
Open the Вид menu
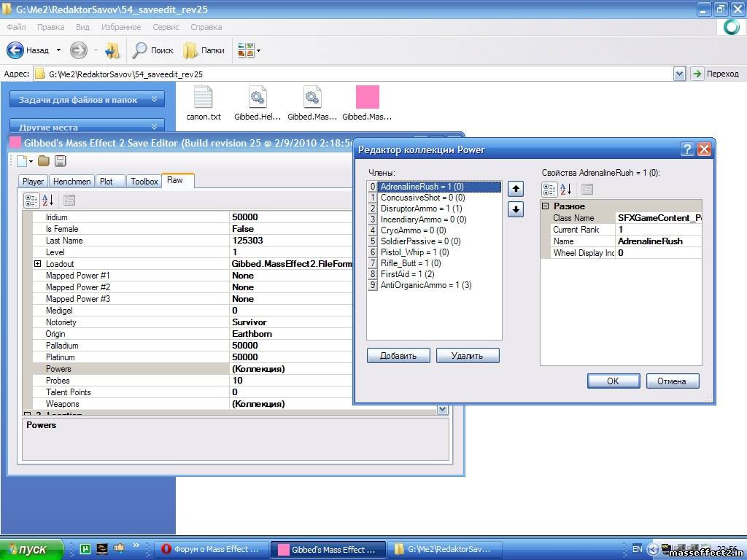click(x=82, y=27)
